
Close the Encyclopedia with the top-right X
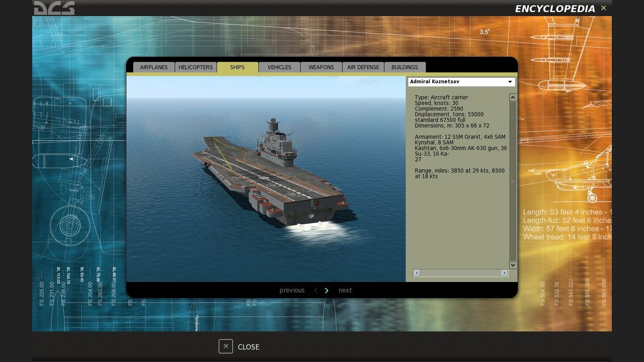tap(603, 8)
